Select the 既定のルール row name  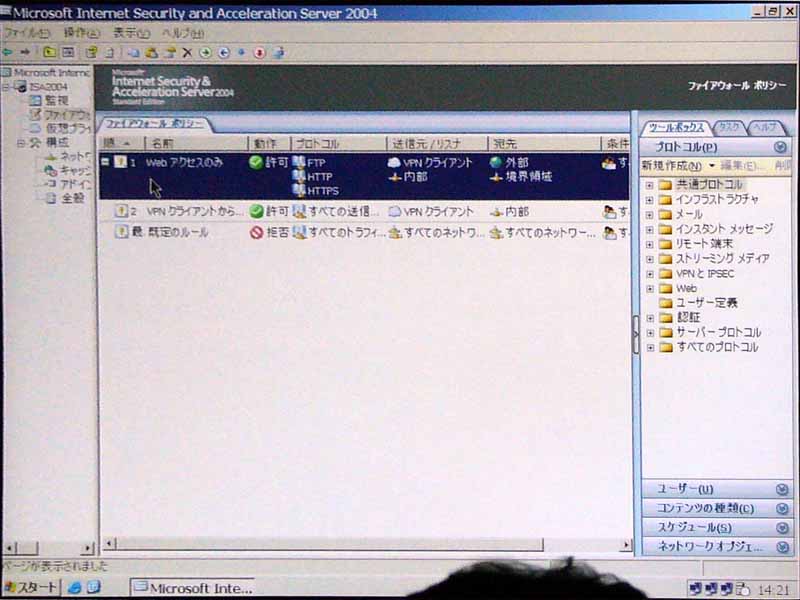pos(178,233)
